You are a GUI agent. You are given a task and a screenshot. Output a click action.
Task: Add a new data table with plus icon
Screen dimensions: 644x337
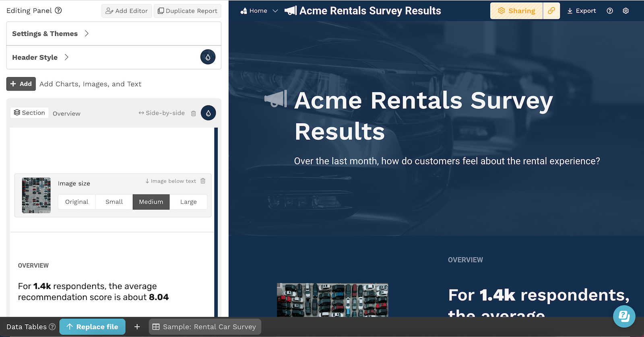coord(137,327)
